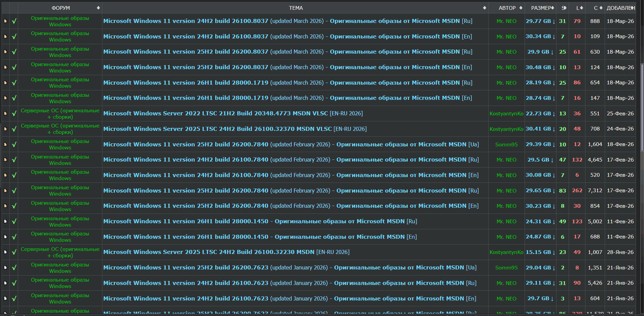This screenshot has width=644, height=316.
Task: Open topic Windows 11 25H2 build 26200.8037 [En]
Action: (x=288, y=68)
